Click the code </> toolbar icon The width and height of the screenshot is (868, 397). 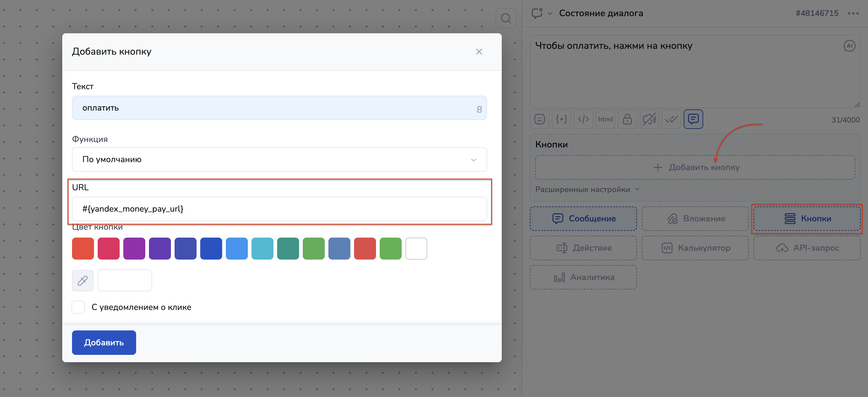point(583,119)
